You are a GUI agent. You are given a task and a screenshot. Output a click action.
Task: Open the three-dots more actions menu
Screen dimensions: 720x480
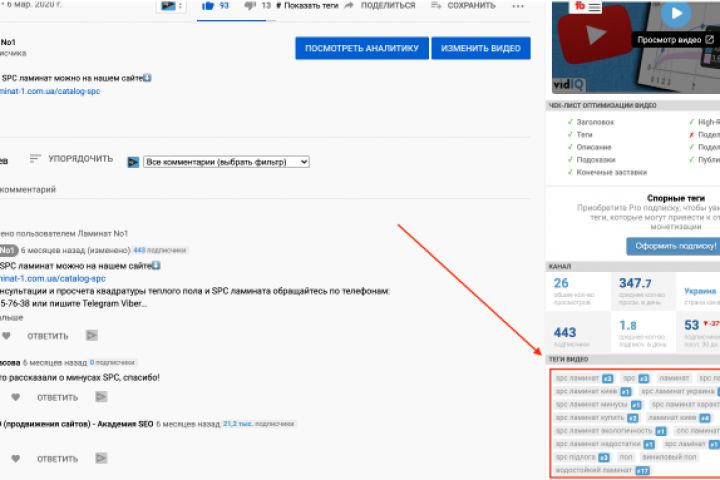[x=518, y=6]
